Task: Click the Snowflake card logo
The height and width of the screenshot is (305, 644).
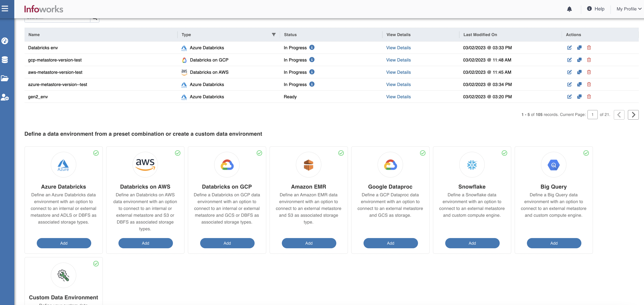Action: tap(472, 165)
